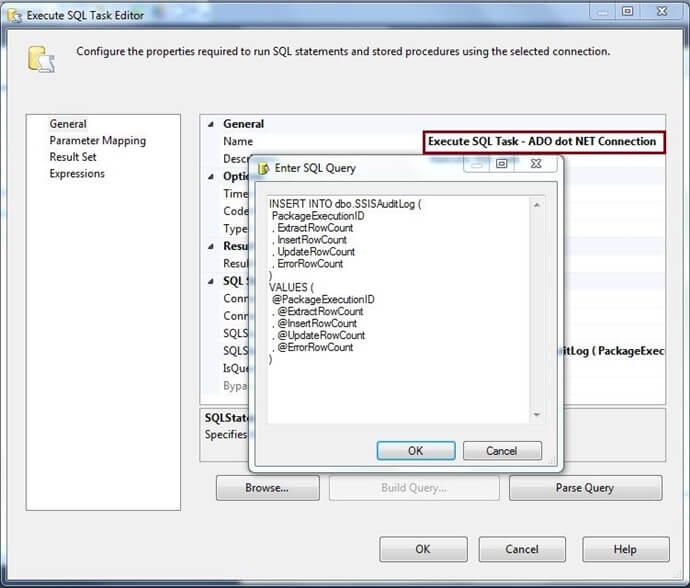Image resolution: width=690 pixels, height=588 pixels.
Task: Click the VALUES ( line in query
Action: tap(291, 287)
